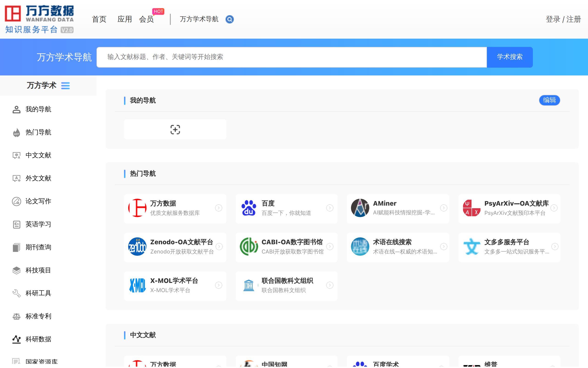Image resolution: width=588 pixels, height=368 pixels.
Task: Click 'PsyArXiv文献预印本平台' description text
Action: (x=515, y=213)
